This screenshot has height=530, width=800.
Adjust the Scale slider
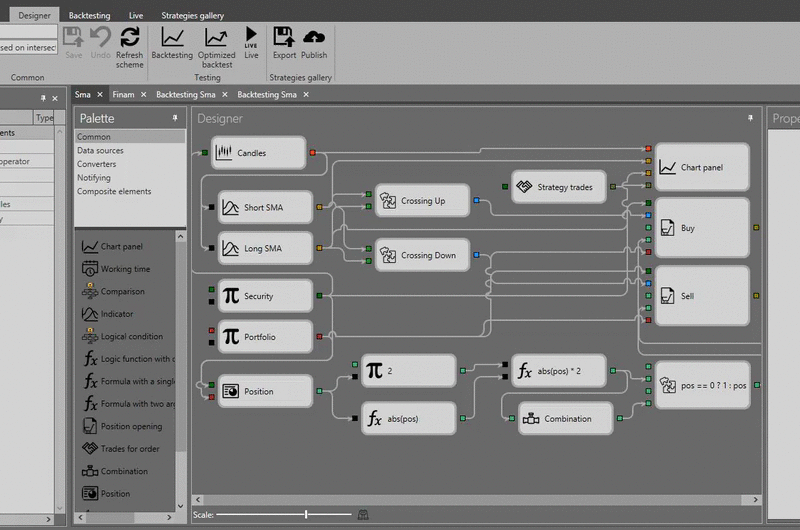[307, 514]
